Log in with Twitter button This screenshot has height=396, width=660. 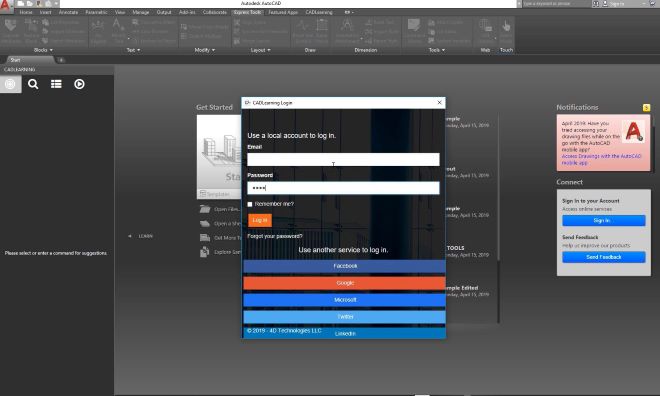point(344,316)
